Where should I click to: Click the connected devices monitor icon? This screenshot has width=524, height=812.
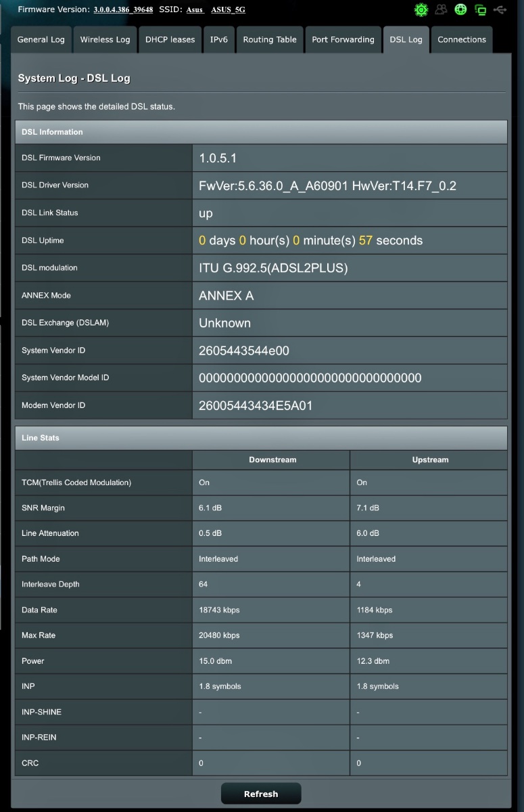[481, 9]
